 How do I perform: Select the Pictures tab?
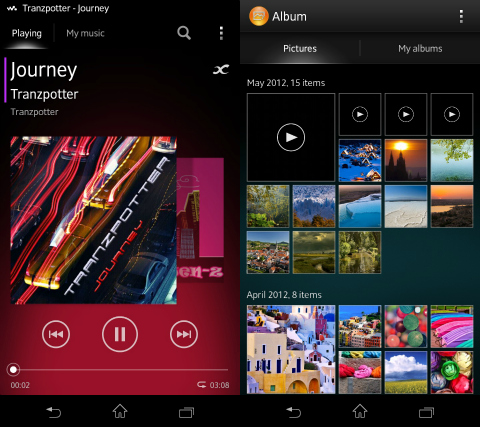300,48
